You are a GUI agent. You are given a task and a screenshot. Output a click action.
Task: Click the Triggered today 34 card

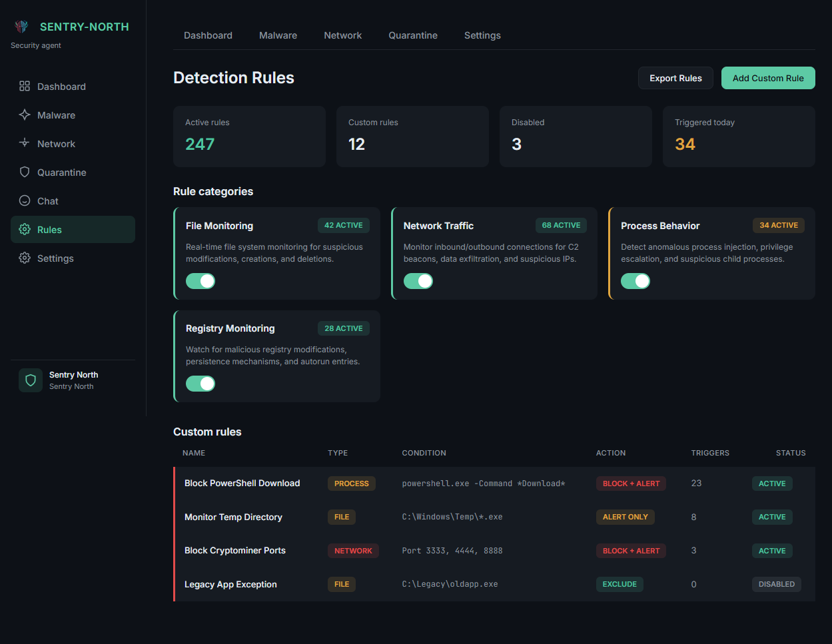pyautogui.click(x=739, y=137)
